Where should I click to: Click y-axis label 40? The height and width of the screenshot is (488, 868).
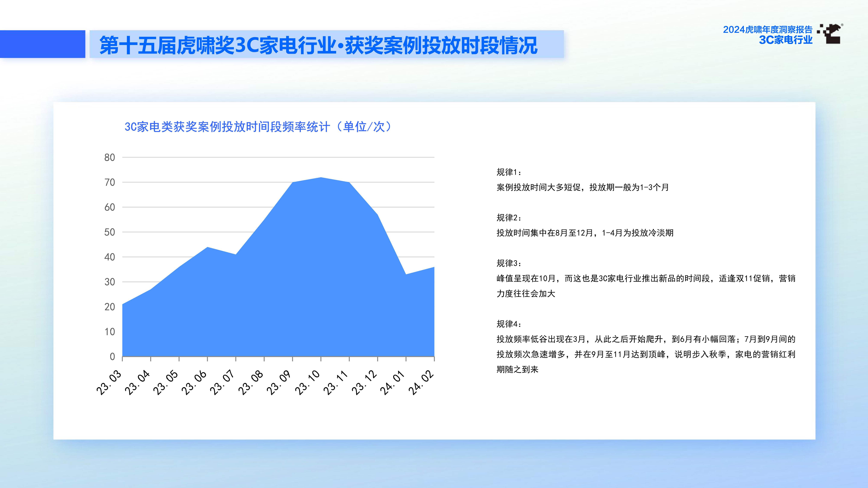click(x=110, y=257)
